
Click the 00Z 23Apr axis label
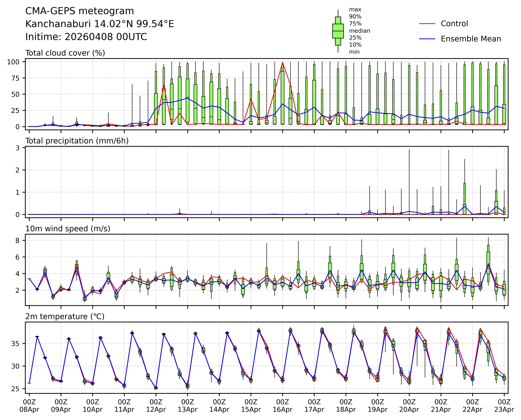pos(504,406)
